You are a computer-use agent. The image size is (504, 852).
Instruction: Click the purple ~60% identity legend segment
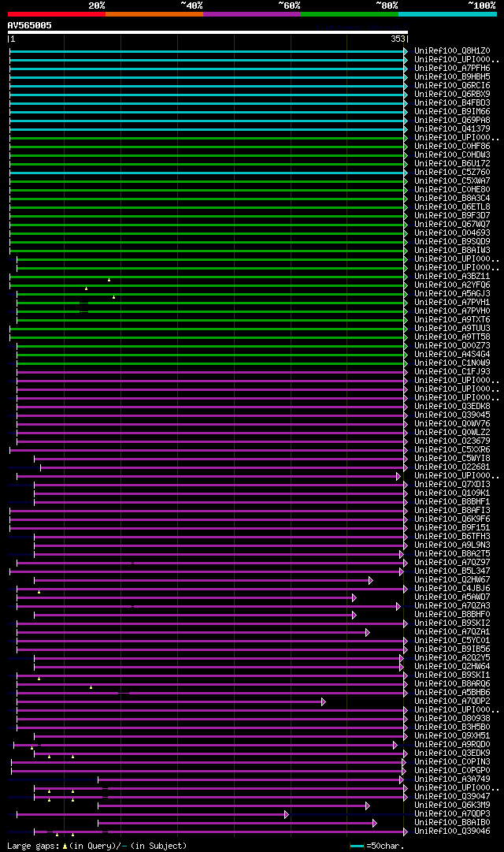coord(252,14)
